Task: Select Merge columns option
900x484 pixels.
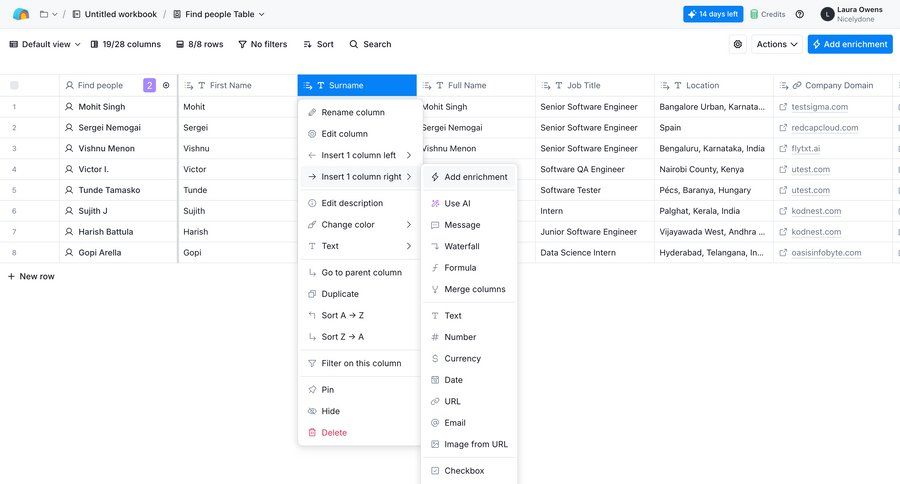Action: click(468, 289)
